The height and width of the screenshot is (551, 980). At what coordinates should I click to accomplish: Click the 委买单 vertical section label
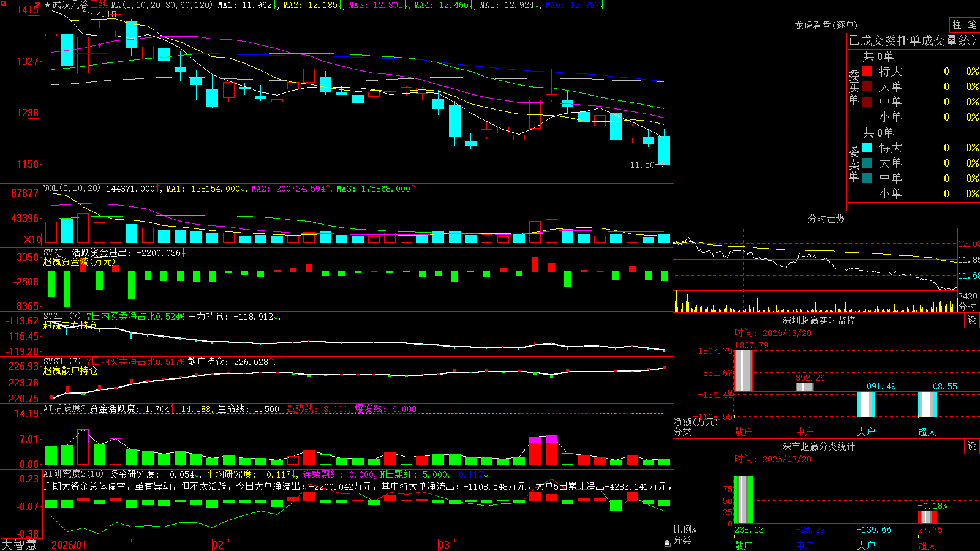(x=854, y=86)
